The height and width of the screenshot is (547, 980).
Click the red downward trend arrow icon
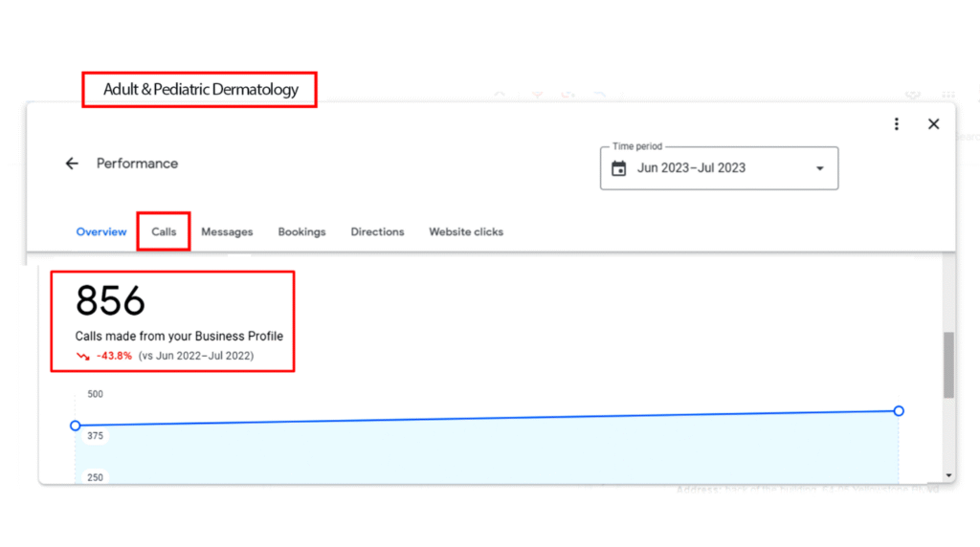click(x=83, y=356)
